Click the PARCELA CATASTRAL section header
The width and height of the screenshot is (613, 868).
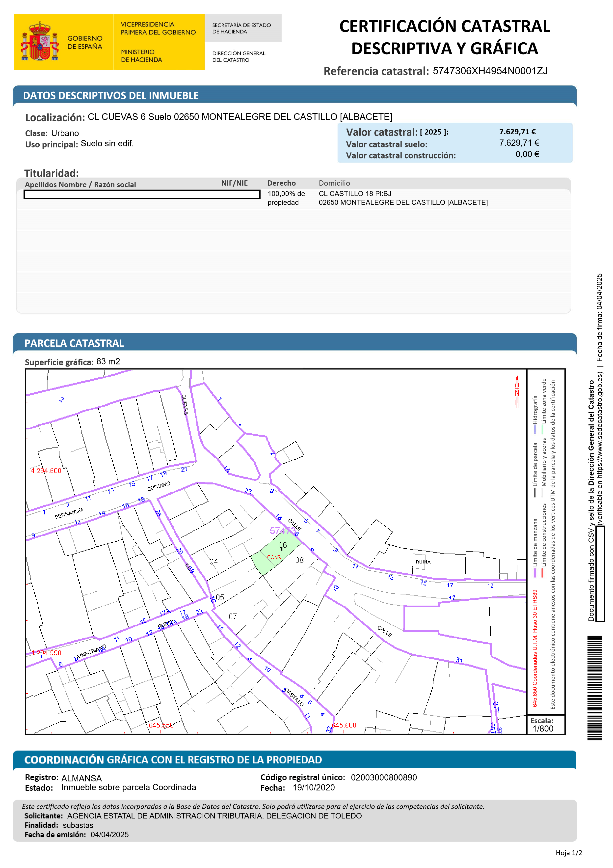pos(74,343)
